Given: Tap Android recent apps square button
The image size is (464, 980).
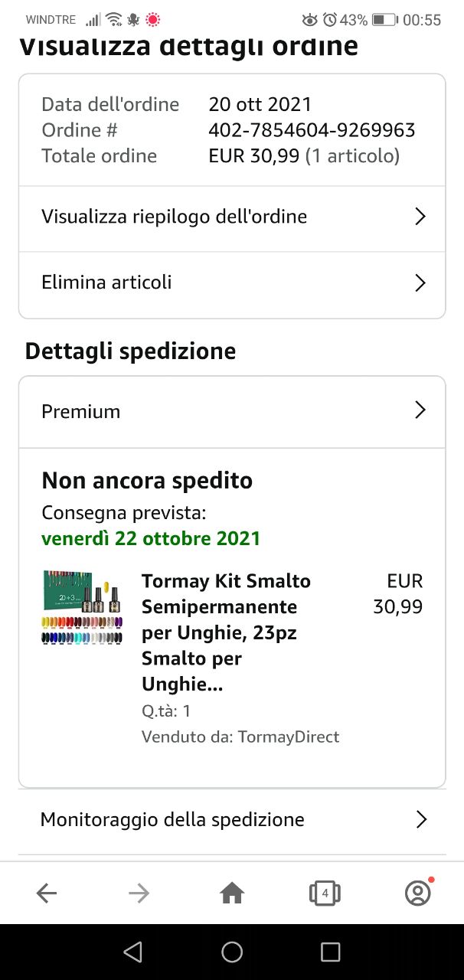Looking at the screenshot, I should (x=330, y=952).
